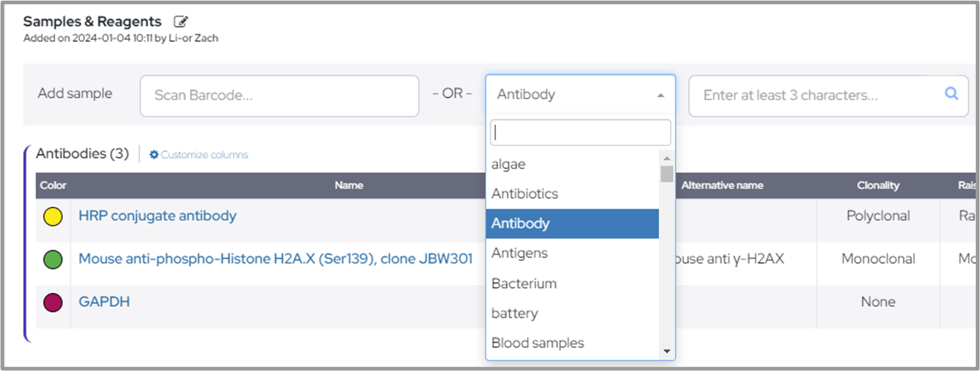Click the crimson color circle for GAPDH
The height and width of the screenshot is (371, 980).
coord(53,302)
